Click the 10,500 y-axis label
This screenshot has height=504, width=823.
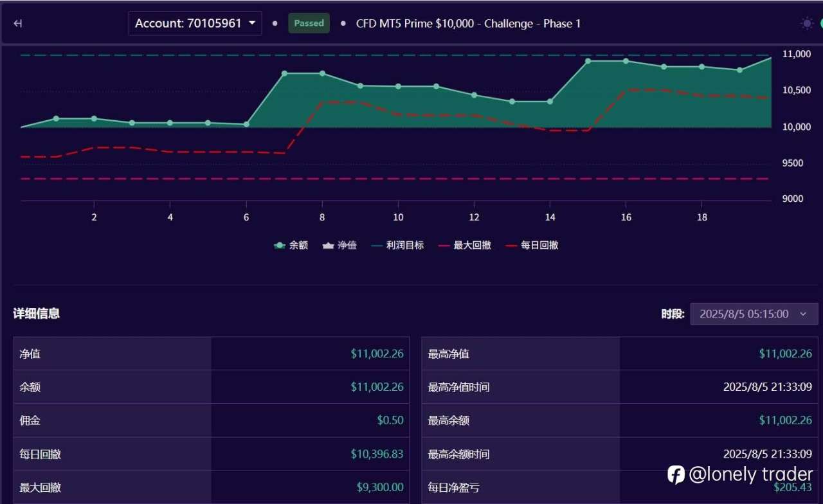[x=797, y=90]
